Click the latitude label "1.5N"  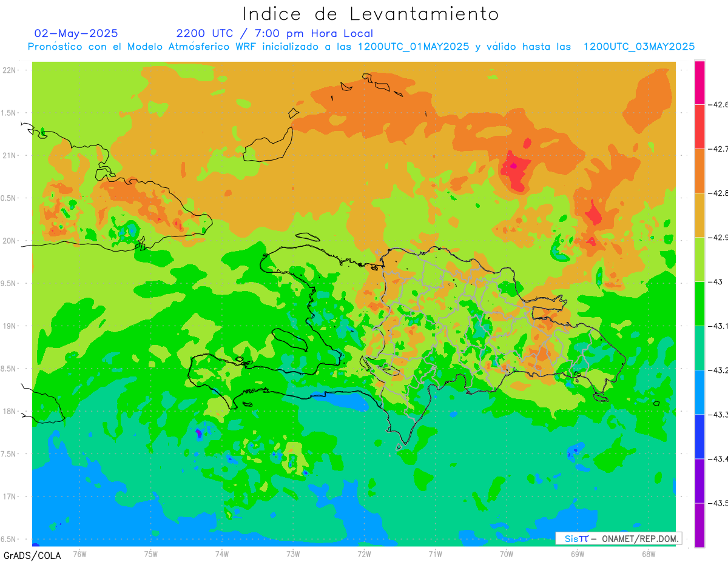pyautogui.click(x=9, y=113)
